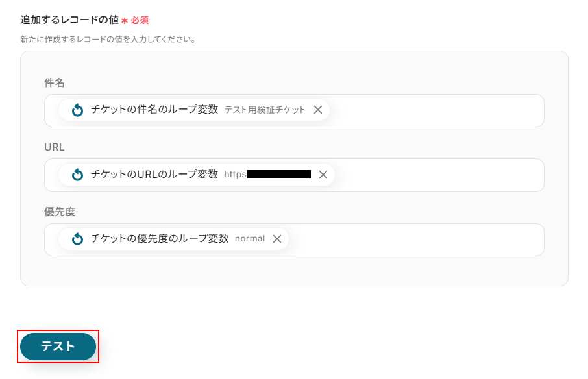Select the チケットの優先度のループ変数 chip text

[x=160, y=238]
